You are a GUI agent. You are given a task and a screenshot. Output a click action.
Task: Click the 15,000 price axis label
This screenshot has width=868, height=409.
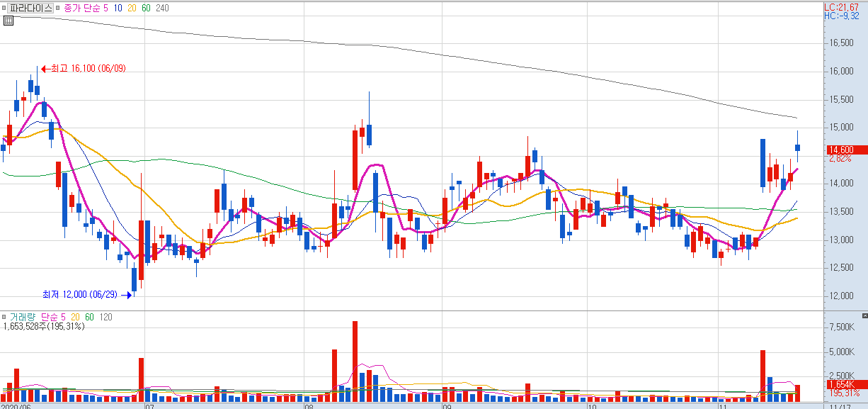pos(841,128)
